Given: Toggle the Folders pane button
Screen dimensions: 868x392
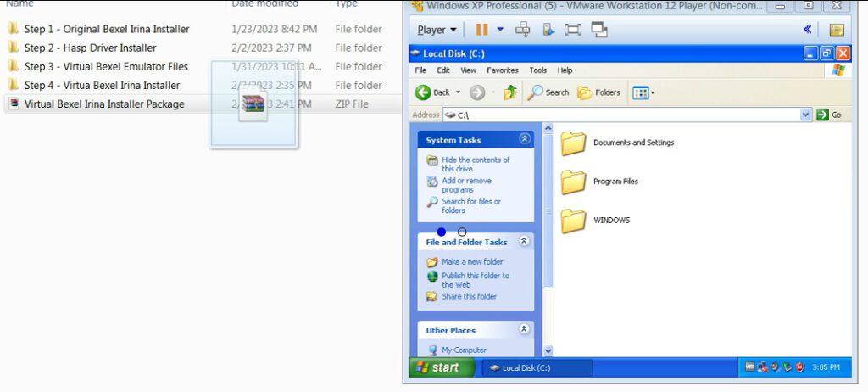Looking at the screenshot, I should point(599,92).
